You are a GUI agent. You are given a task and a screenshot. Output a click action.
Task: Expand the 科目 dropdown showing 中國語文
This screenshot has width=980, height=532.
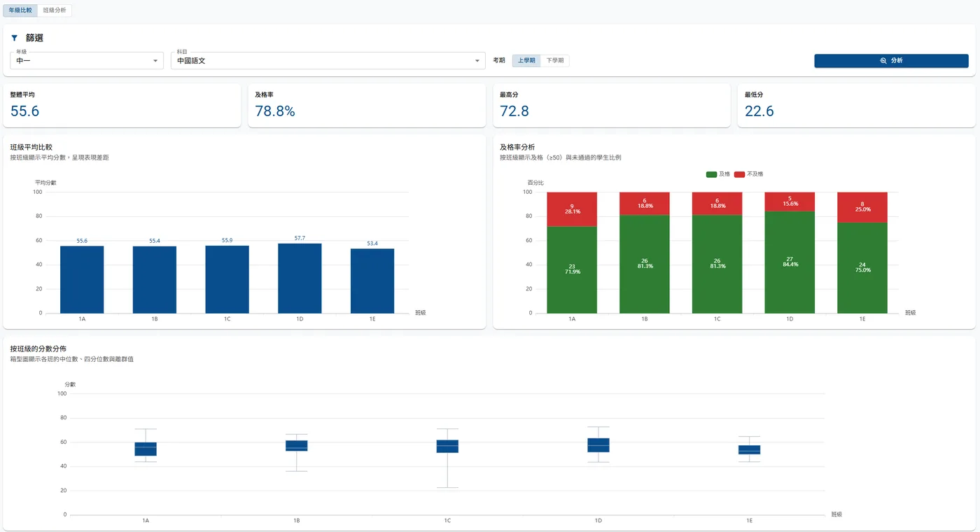328,61
